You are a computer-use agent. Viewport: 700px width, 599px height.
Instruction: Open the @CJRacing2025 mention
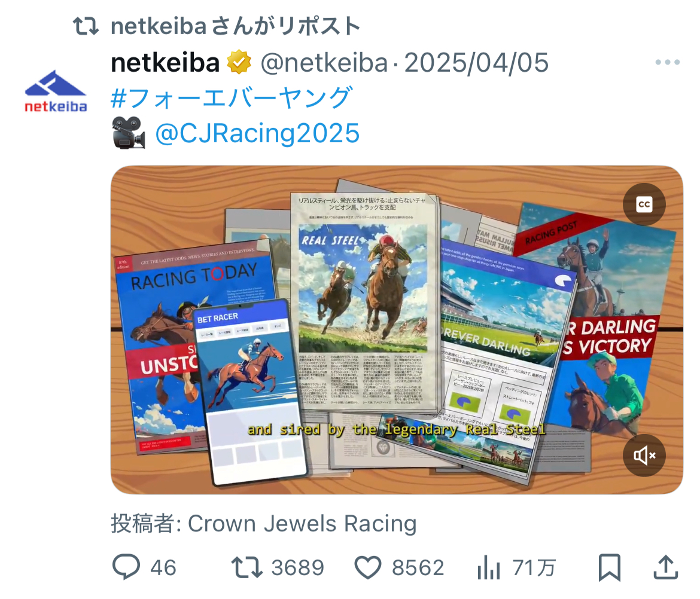[257, 133]
